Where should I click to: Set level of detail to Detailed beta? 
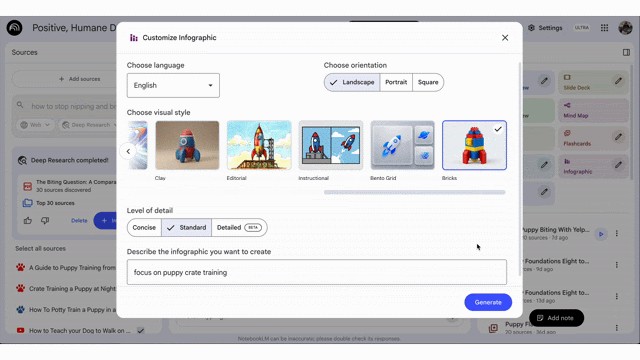[239, 228]
